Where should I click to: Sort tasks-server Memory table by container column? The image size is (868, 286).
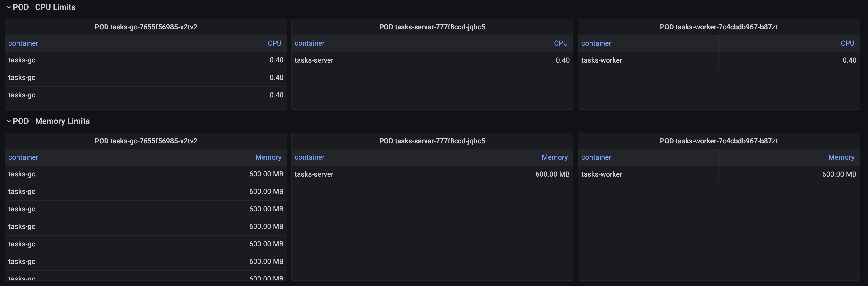[309, 157]
